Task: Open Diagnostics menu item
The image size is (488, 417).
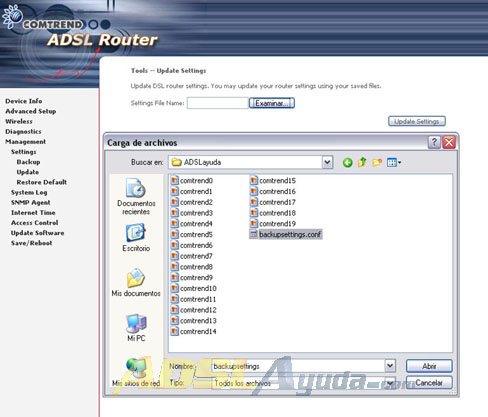Action: 23,131
